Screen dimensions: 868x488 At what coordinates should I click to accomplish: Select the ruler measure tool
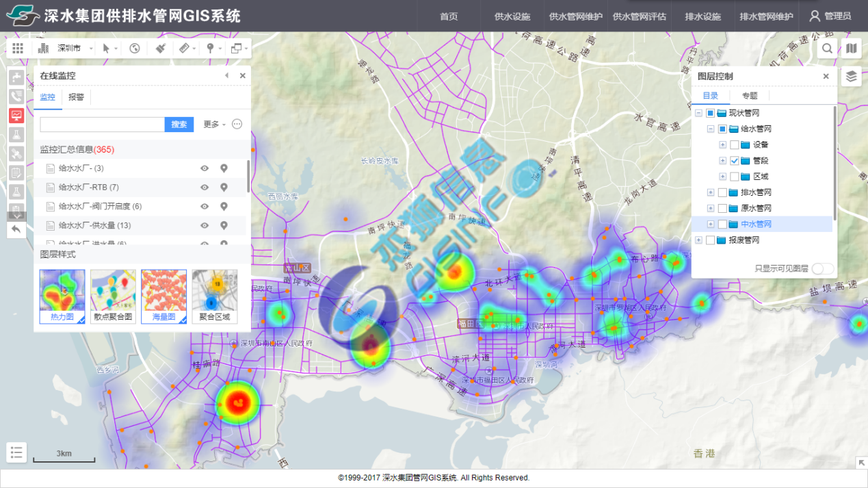[183, 49]
